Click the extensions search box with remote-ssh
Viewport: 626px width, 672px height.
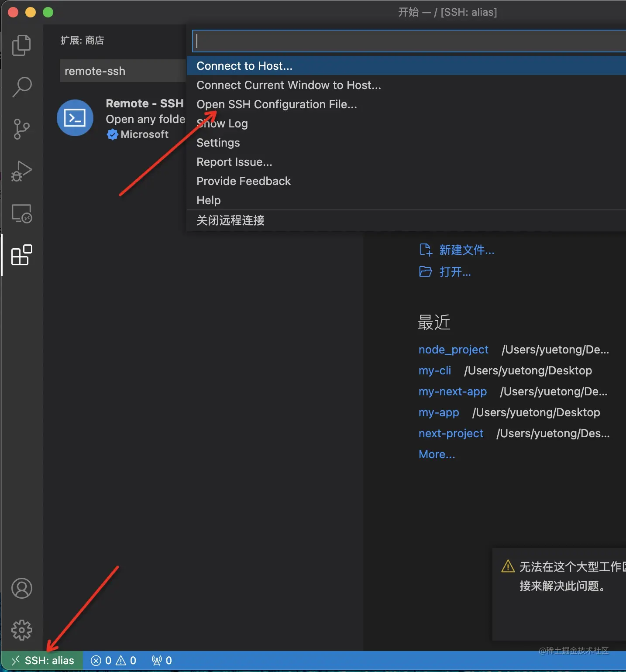(x=123, y=71)
